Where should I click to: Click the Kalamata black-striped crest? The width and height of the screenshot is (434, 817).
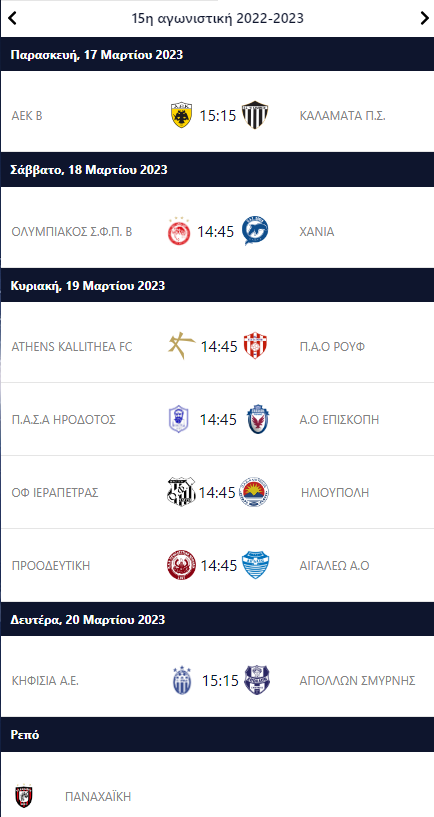tap(255, 116)
